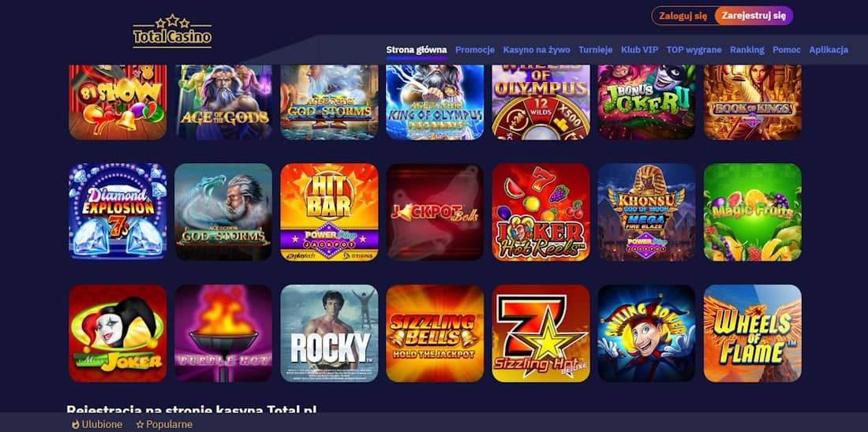This screenshot has width=868, height=432.
Task: Show Popularne games with star icon
Action: [x=164, y=425]
